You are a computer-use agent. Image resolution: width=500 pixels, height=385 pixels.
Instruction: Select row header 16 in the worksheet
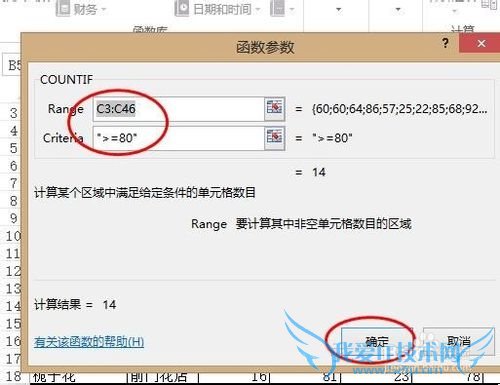[x=13, y=341]
